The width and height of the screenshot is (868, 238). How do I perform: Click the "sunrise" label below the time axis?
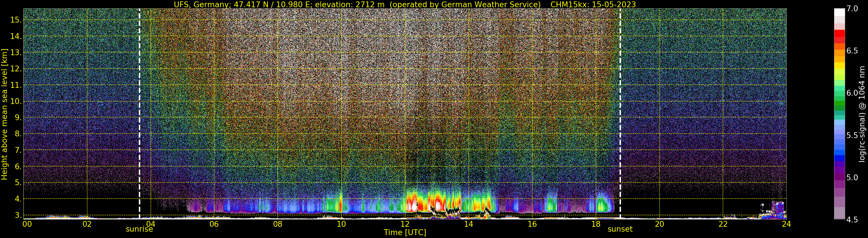[139, 229]
